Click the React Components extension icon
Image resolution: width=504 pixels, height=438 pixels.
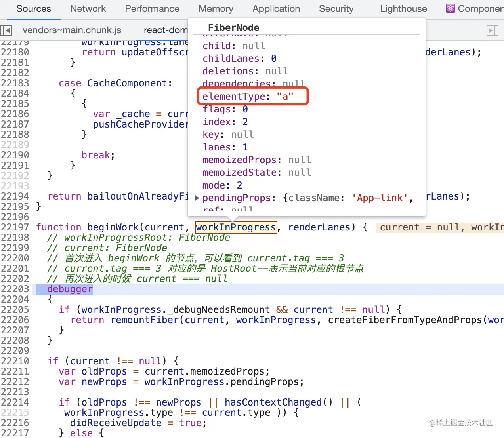point(451,8)
